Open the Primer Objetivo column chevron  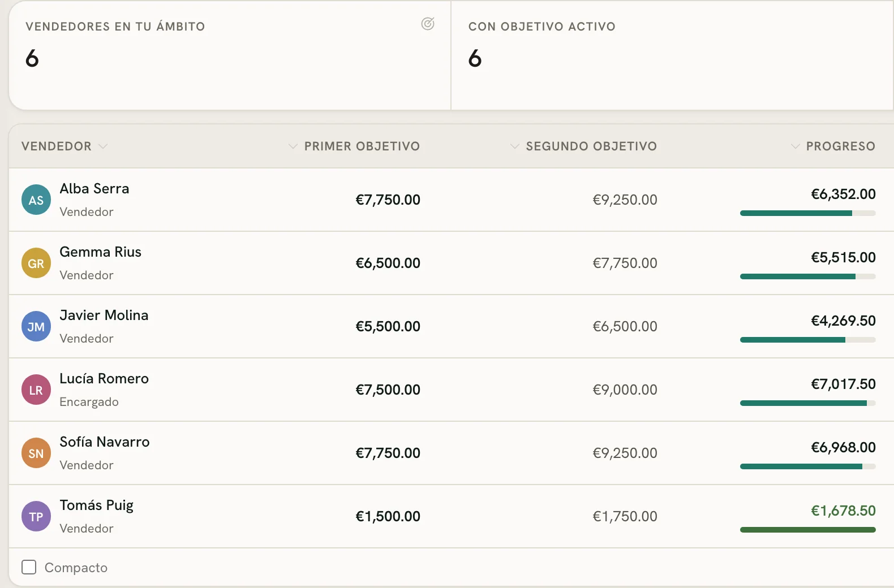click(293, 146)
